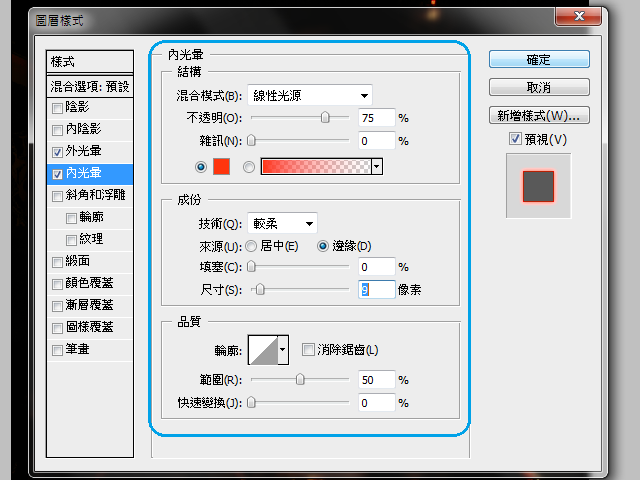This screenshot has height=480, width=640.
Task: Click the 尺寸(S) slider handle
Action: pyautogui.click(x=260, y=289)
